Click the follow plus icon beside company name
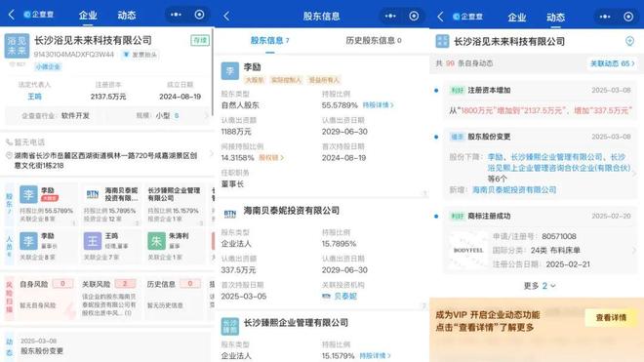 coord(629,41)
